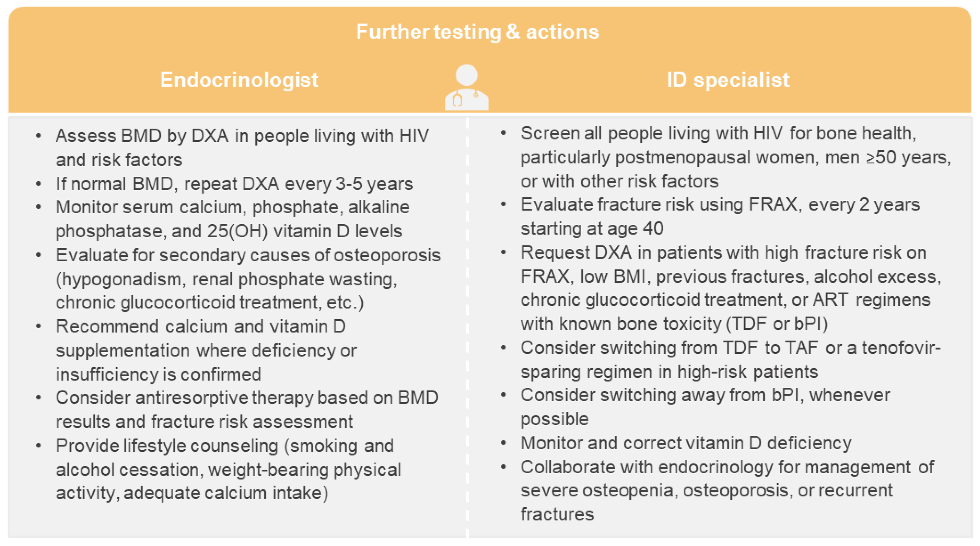This screenshot has height=546, width=980.
Task: Click 'Provide lifestyle counseling' bullet
Action: click(x=225, y=446)
